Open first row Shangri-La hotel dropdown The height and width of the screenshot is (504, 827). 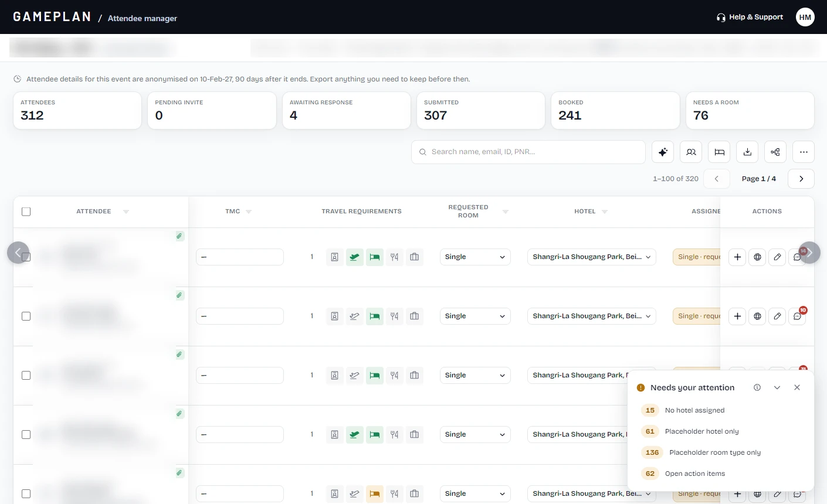pyautogui.click(x=592, y=257)
